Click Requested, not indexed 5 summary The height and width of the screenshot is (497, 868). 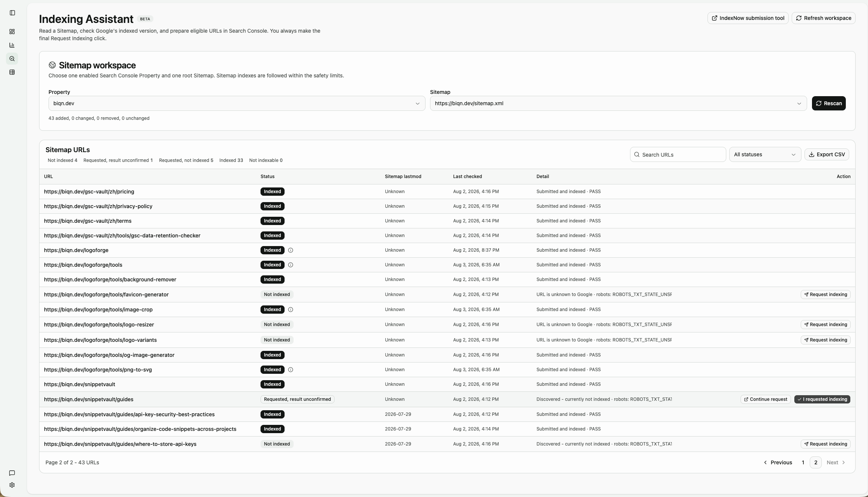coord(186,160)
